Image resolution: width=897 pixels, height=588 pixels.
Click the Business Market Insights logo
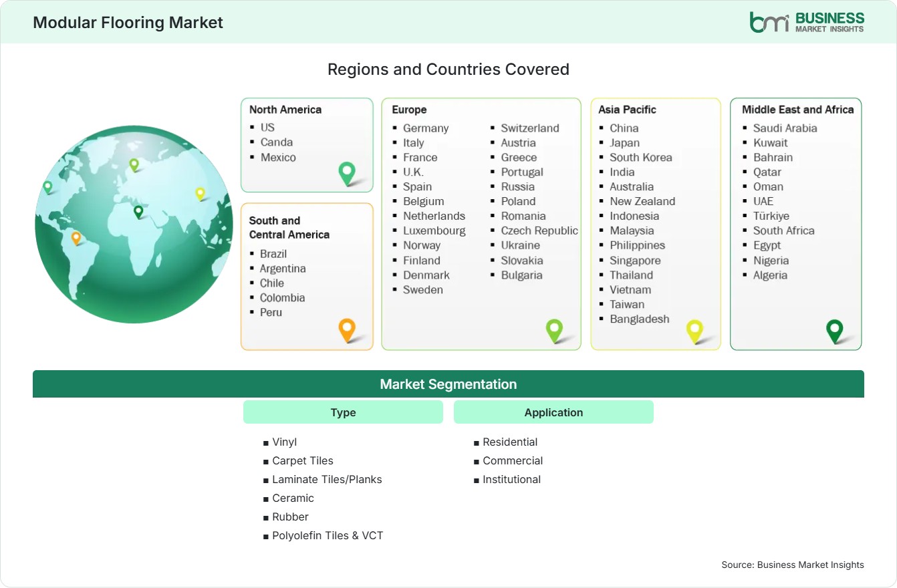807,21
